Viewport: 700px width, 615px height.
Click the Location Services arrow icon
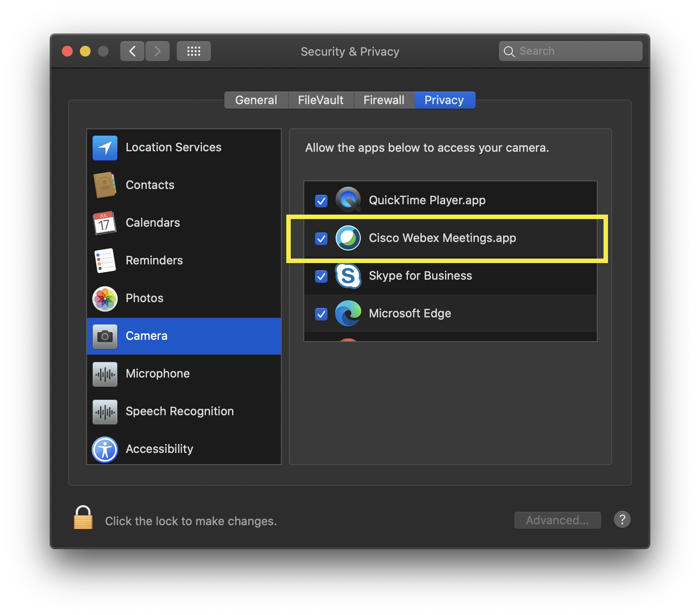pos(105,148)
